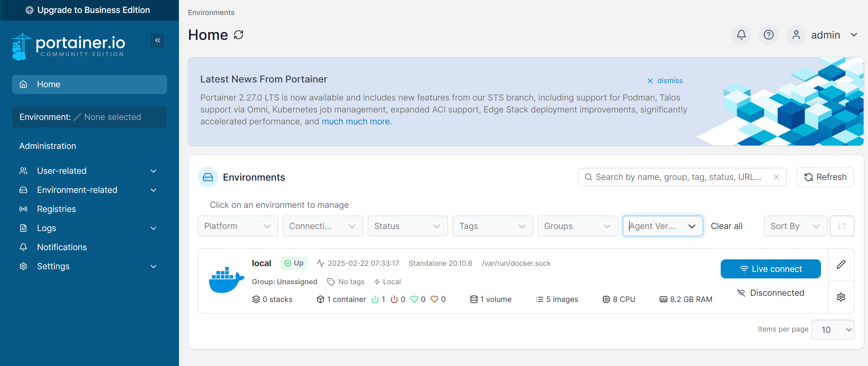The height and width of the screenshot is (366, 868).
Task: Clear the search field with X icon
Action: pos(776,177)
